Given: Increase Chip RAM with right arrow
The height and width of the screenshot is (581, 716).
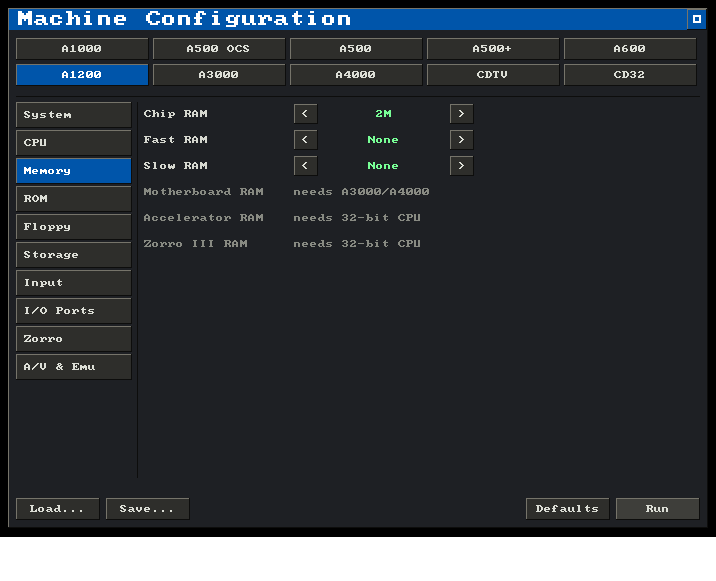Looking at the screenshot, I should click(x=462, y=114).
